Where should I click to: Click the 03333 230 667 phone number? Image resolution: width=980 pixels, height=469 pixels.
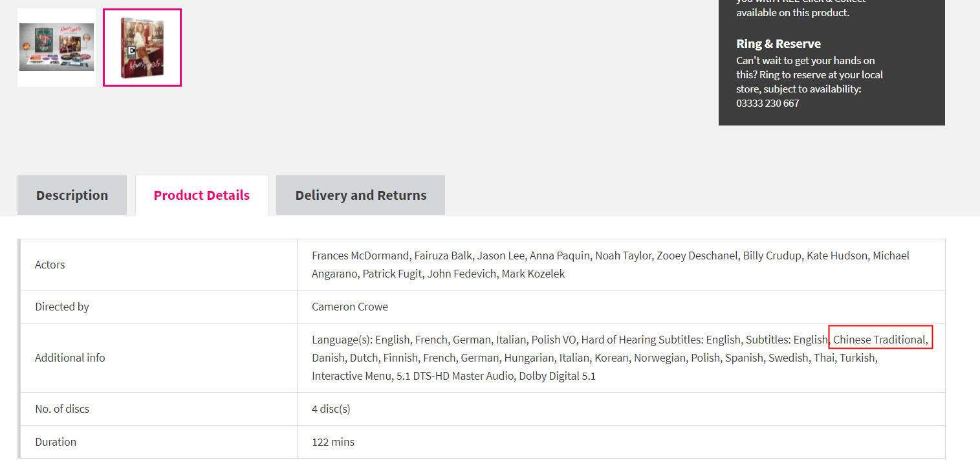pyautogui.click(x=767, y=103)
